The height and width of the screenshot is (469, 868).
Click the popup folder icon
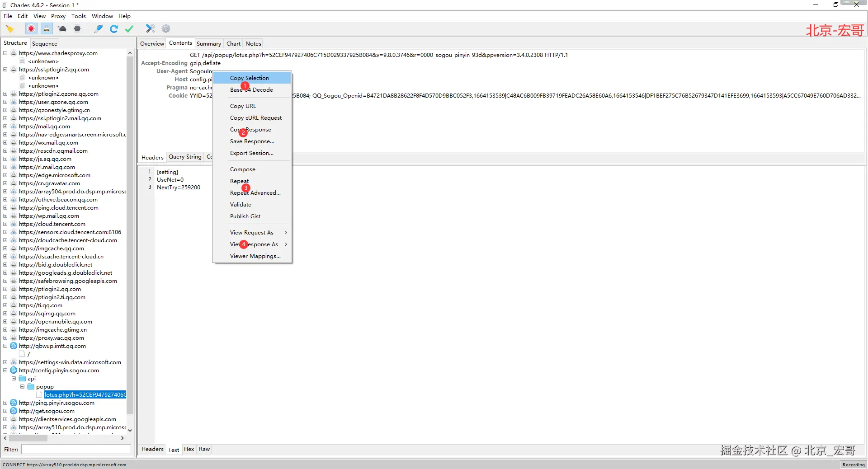click(31, 387)
